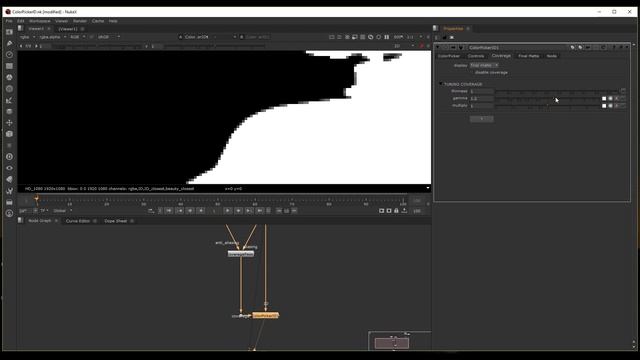Click the thinness slider track
This screenshot has height=360, width=640.
coord(557,91)
